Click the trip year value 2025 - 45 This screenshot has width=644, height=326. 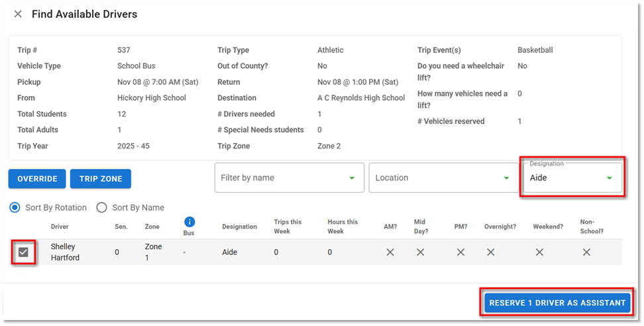(x=133, y=146)
